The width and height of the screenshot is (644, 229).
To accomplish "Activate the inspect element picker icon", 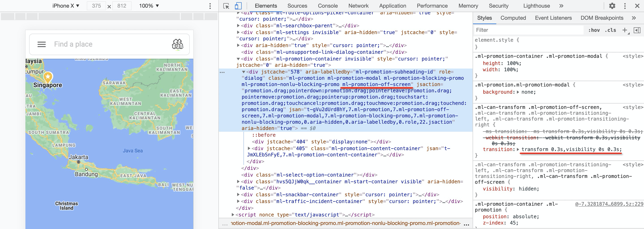I will pos(226,6).
